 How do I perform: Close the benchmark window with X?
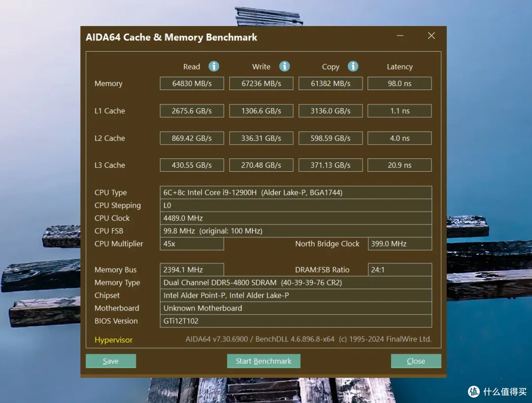coord(431,35)
